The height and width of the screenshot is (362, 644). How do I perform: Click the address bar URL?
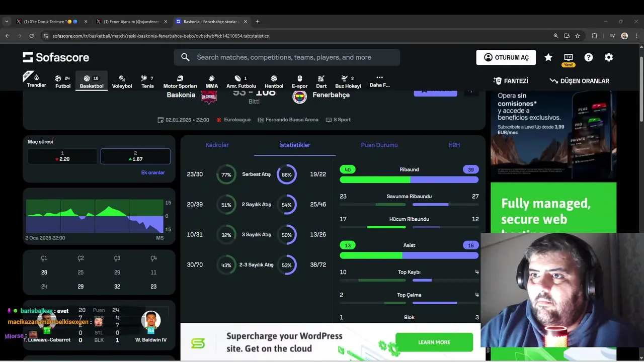(x=160, y=36)
